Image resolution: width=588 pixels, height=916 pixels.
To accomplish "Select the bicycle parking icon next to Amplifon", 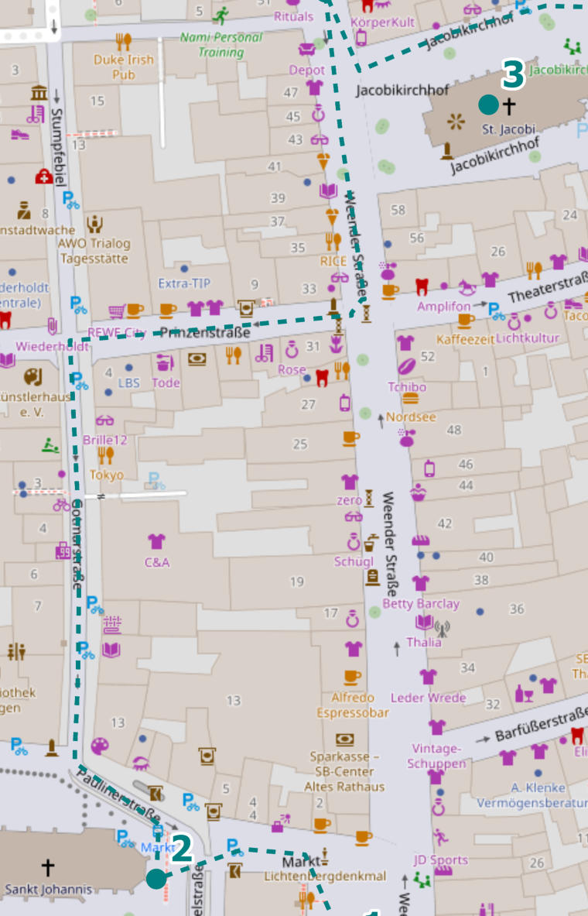I will click(x=497, y=311).
